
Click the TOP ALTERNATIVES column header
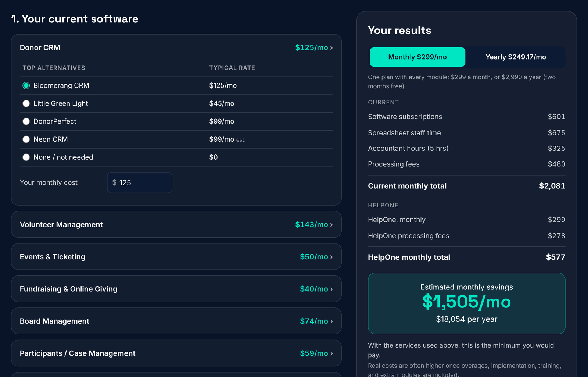click(54, 68)
